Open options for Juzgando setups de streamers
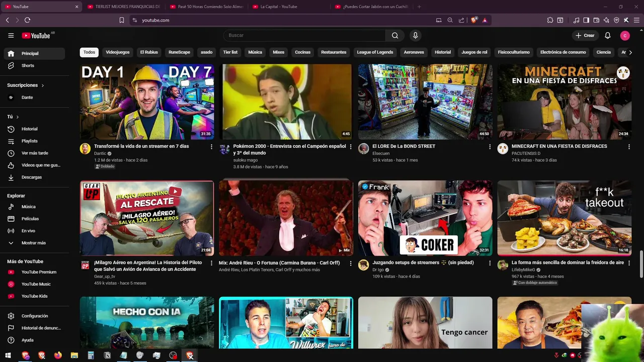Image resolution: width=644 pixels, height=362 pixels. coord(490,263)
